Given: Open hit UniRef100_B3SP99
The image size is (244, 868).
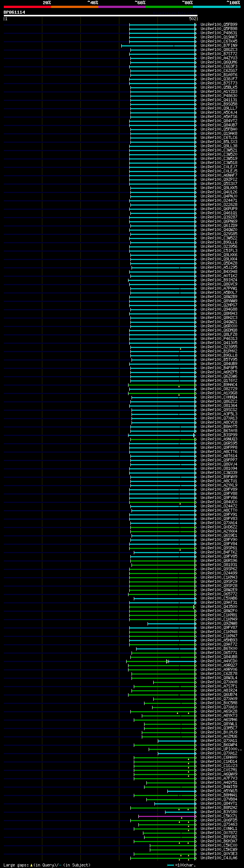Looking at the screenshot, I should pyautogui.click(x=219, y=435).
